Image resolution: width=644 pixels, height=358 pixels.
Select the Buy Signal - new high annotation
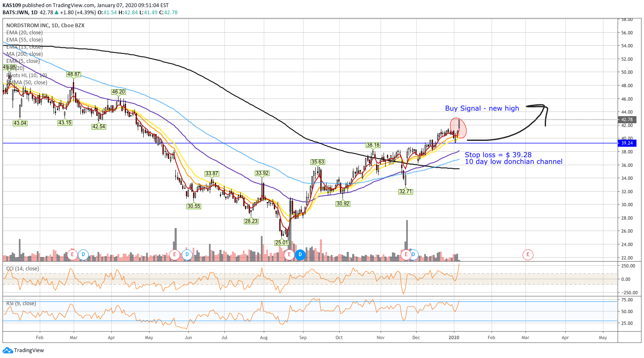click(482, 109)
